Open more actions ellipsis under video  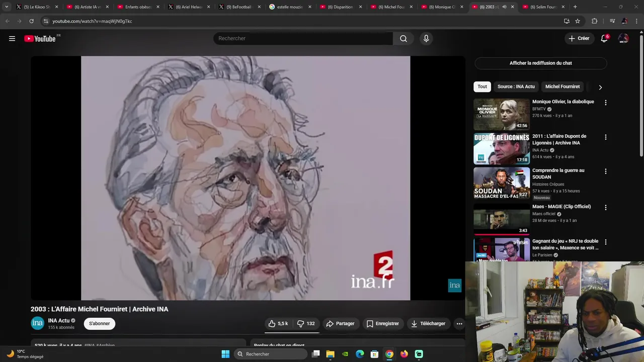click(x=459, y=324)
